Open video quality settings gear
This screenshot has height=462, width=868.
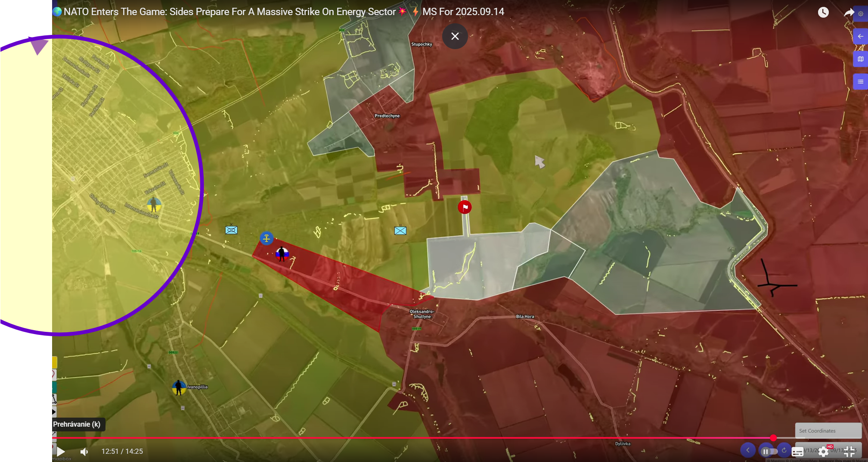[x=823, y=451]
